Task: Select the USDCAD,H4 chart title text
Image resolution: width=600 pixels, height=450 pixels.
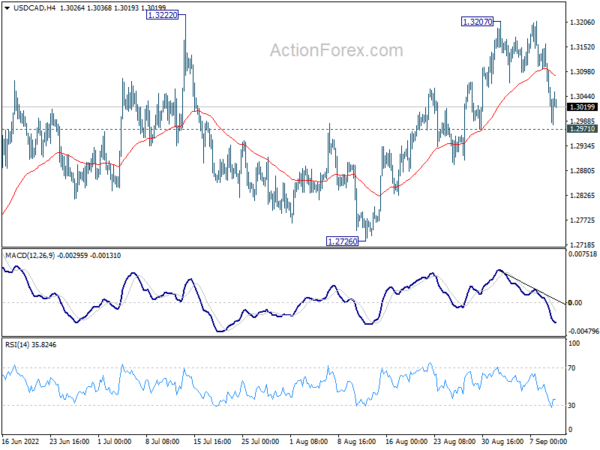Action: (34, 8)
